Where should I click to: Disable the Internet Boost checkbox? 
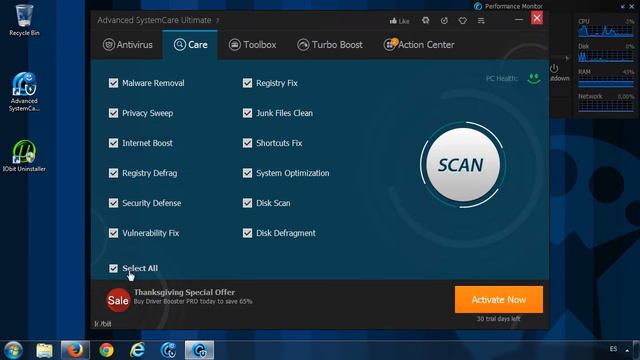(113, 143)
